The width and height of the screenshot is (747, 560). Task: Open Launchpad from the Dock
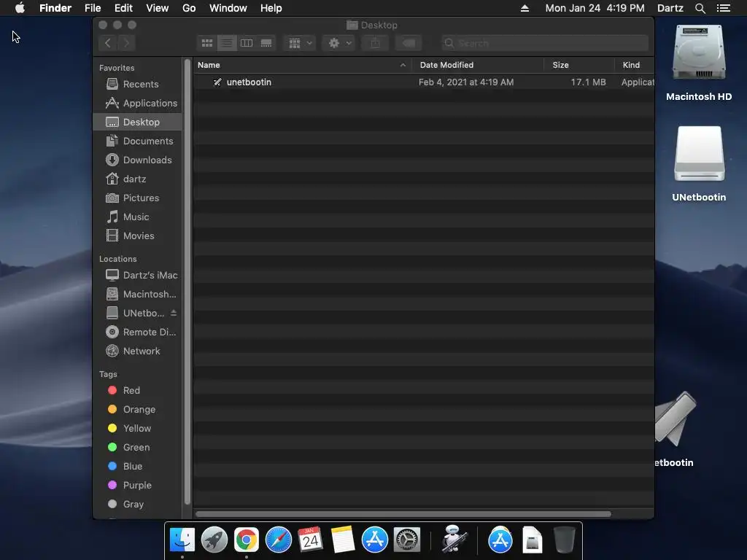[214, 540]
